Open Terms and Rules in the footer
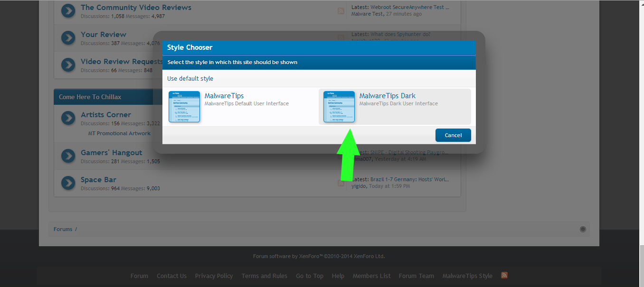Image resolution: width=644 pixels, height=287 pixels. pyautogui.click(x=264, y=276)
